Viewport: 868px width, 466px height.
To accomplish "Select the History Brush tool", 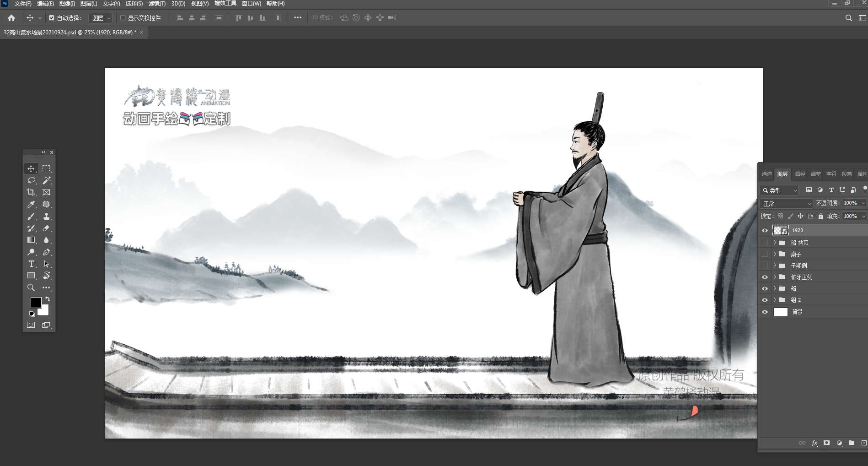I will (31, 228).
